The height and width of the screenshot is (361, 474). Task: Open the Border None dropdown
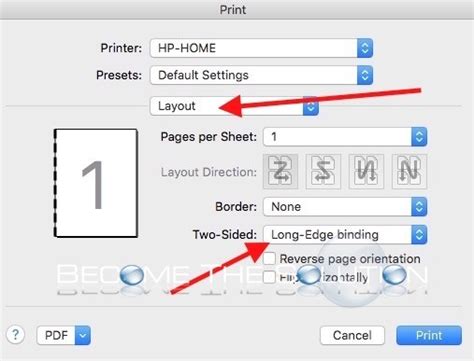(x=345, y=207)
